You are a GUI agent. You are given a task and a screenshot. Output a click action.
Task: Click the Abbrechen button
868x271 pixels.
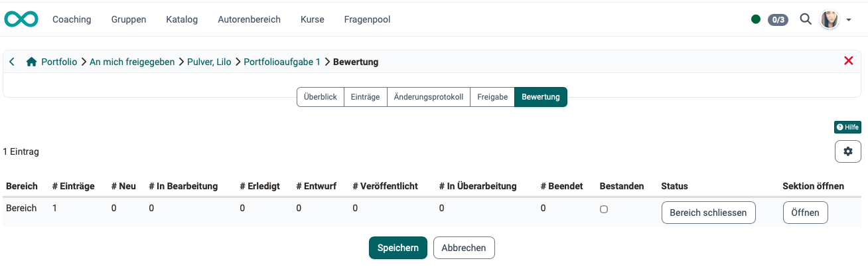[464, 248]
